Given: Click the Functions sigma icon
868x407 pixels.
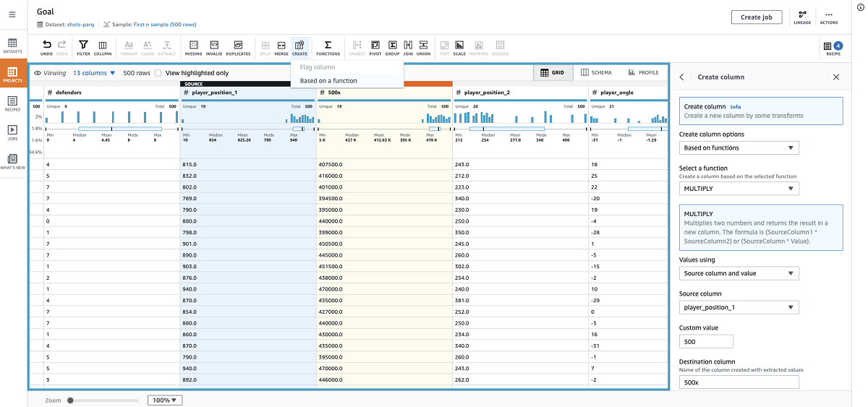Looking at the screenshot, I should (x=328, y=46).
